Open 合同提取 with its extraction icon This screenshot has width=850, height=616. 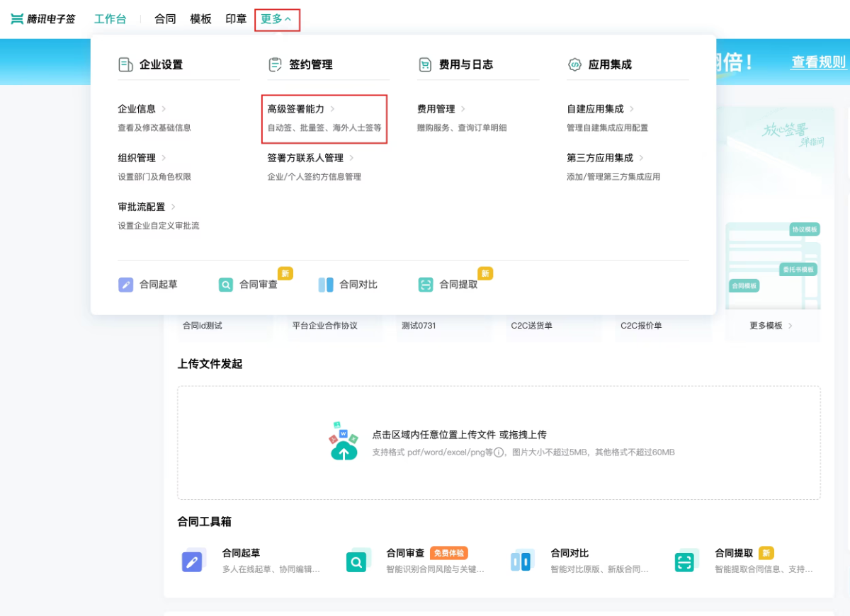(424, 284)
